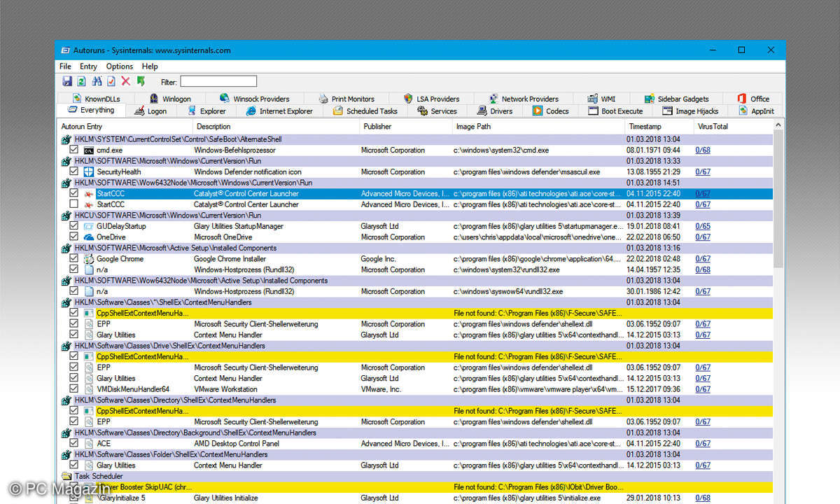This screenshot has width=840, height=504.
Task: Click into the Filter input field
Action: (218, 82)
